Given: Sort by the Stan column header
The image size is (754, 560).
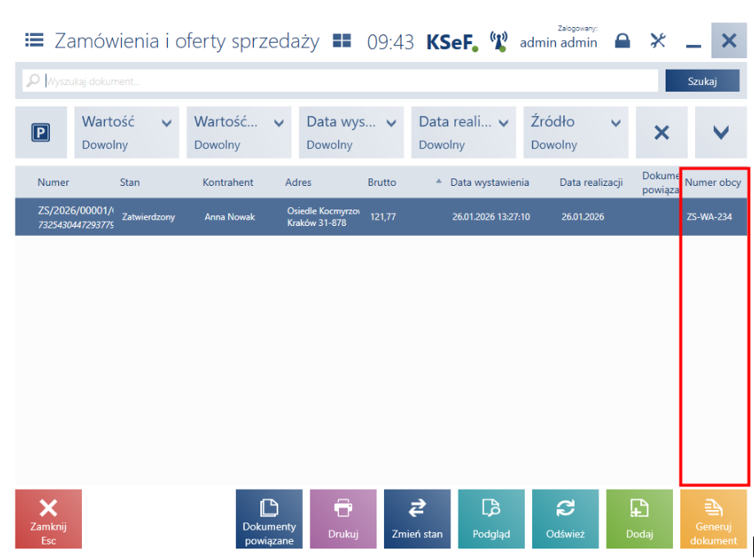Looking at the screenshot, I should click(x=130, y=183).
